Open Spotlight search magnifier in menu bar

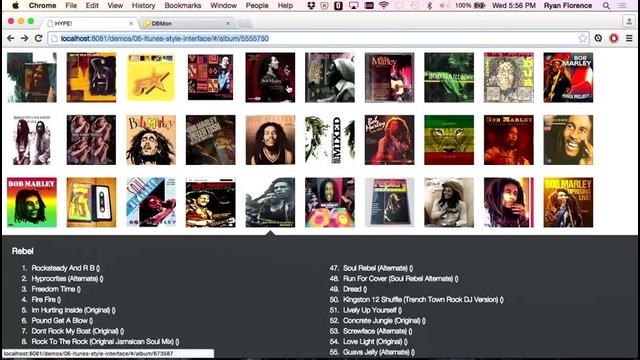click(x=607, y=6)
